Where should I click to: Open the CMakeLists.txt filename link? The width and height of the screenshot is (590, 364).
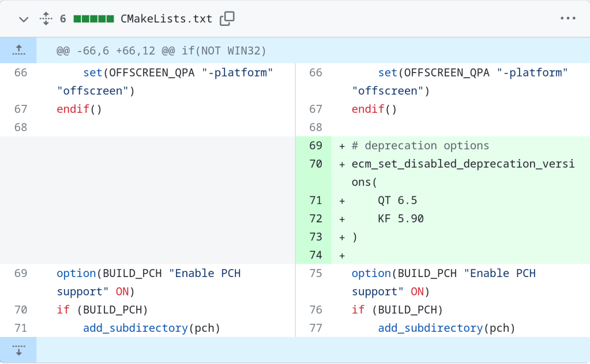click(166, 19)
